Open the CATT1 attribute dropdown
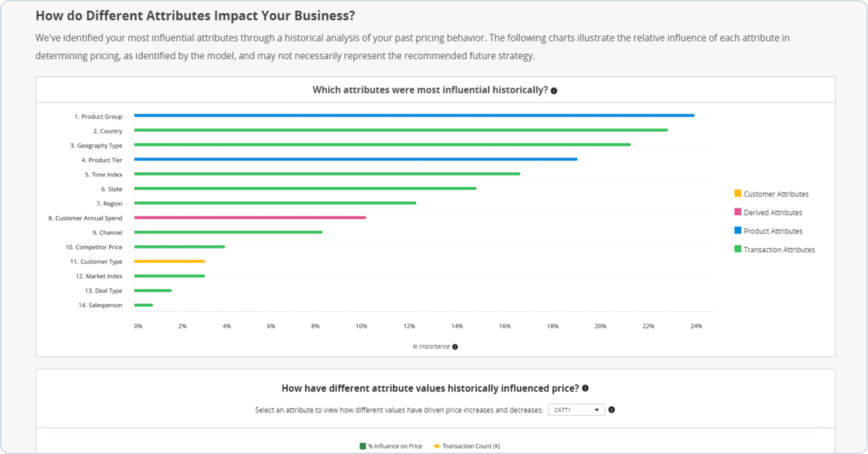This screenshot has width=868, height=454. pyautogui.click(x=577, y=410)
